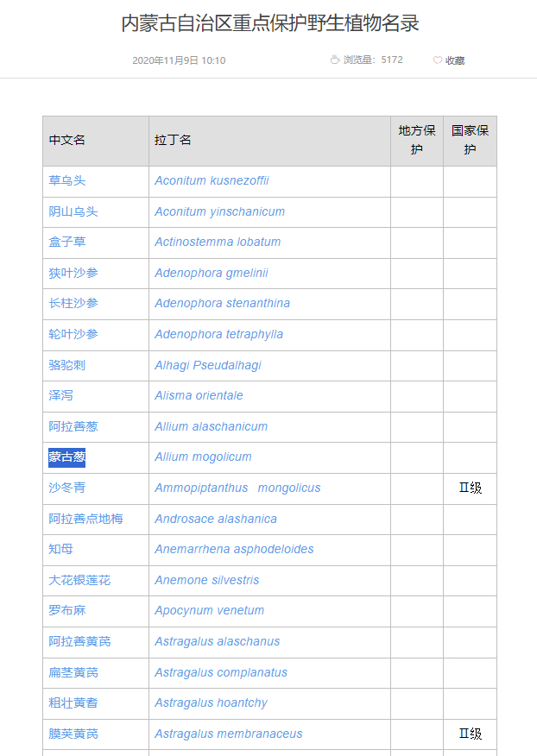Open the 长柱沙参 link
537x756 pixels.
[x=73, y=303]
